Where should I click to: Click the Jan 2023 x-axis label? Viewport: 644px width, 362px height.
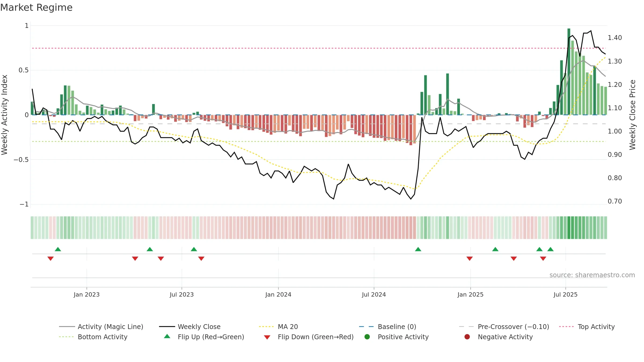pyautogui.click(x=87, y=294)
